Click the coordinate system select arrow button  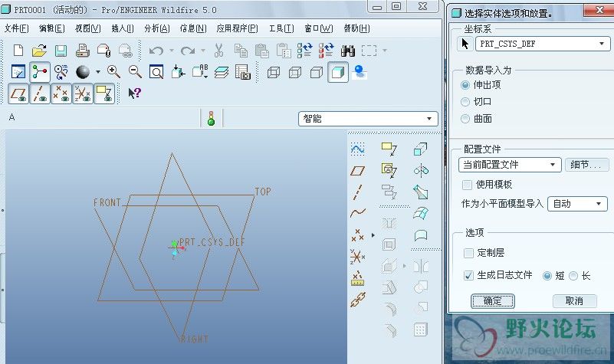(x=465, y=44)
